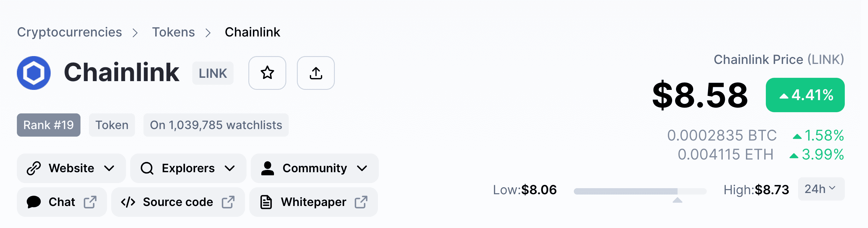Click the Rank #19 badge

pos(49,125)
